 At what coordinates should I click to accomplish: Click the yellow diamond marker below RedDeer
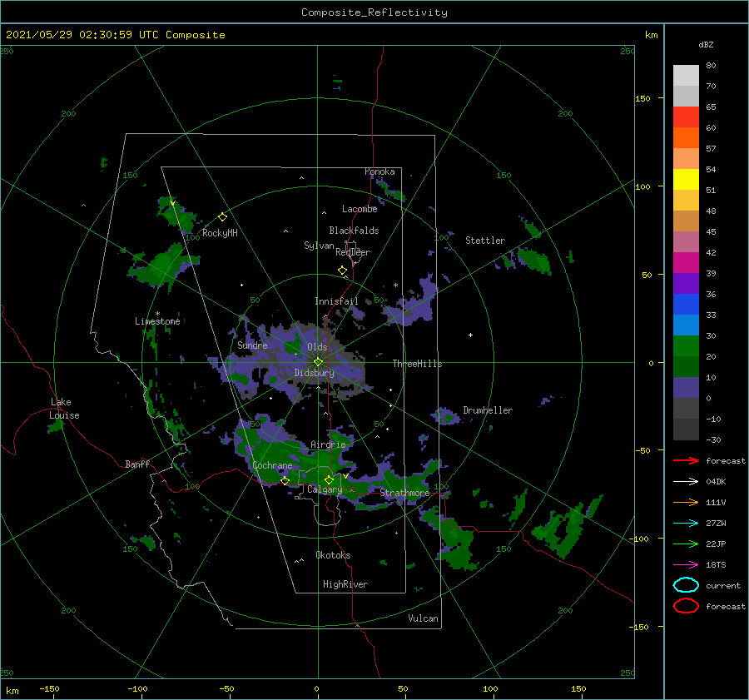pos(343,270)
